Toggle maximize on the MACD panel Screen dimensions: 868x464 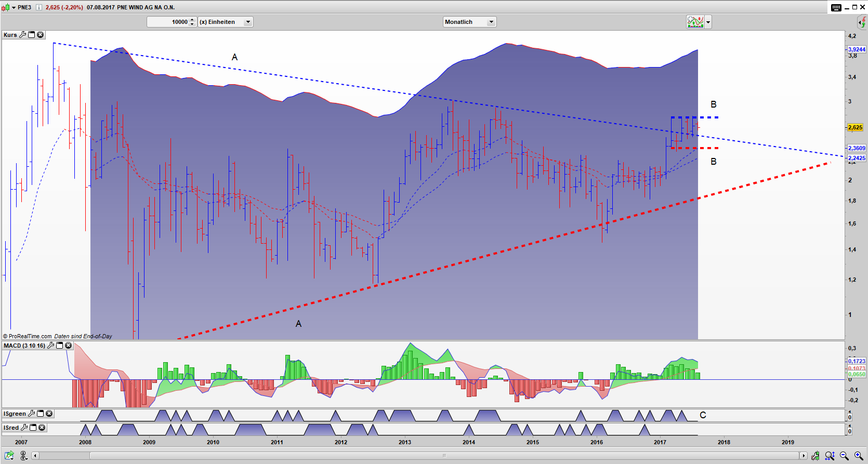click(60, 346)
